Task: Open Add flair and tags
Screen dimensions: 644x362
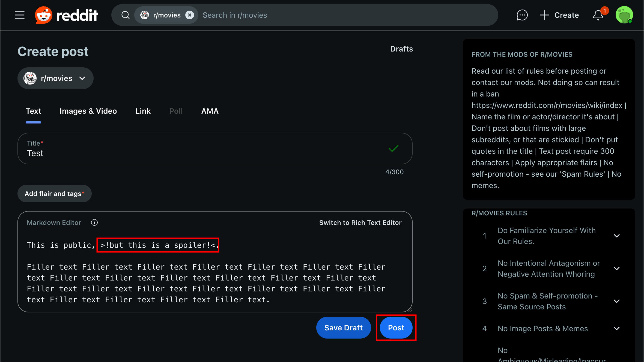Action: coord(55,194)
